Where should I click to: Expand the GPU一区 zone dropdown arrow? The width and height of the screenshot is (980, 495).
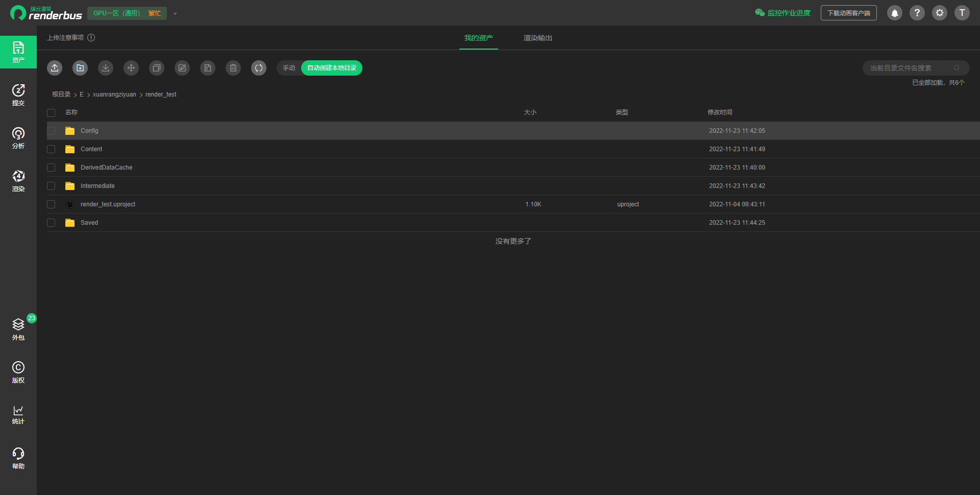pyautogui.click(x=175, y=14)
